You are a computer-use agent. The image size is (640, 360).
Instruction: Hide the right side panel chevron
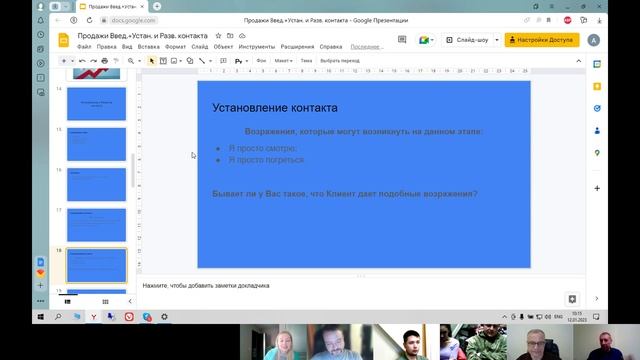click(x=597, y=299)
